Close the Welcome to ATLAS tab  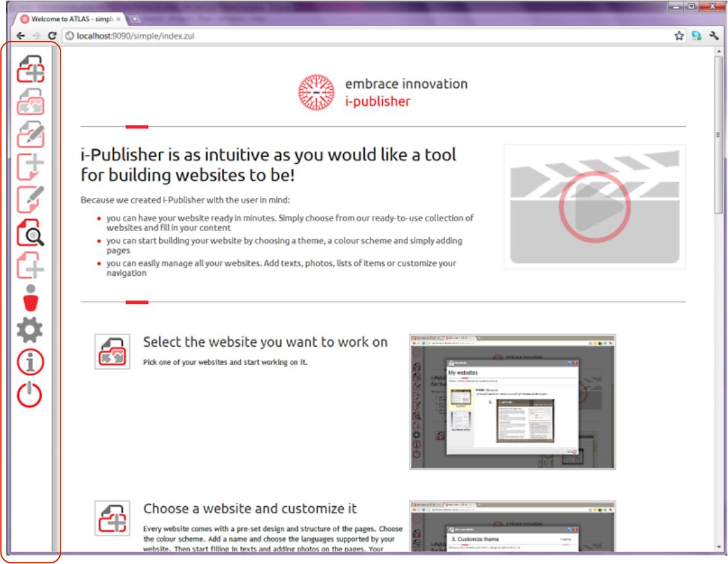(x=118, y=19)
